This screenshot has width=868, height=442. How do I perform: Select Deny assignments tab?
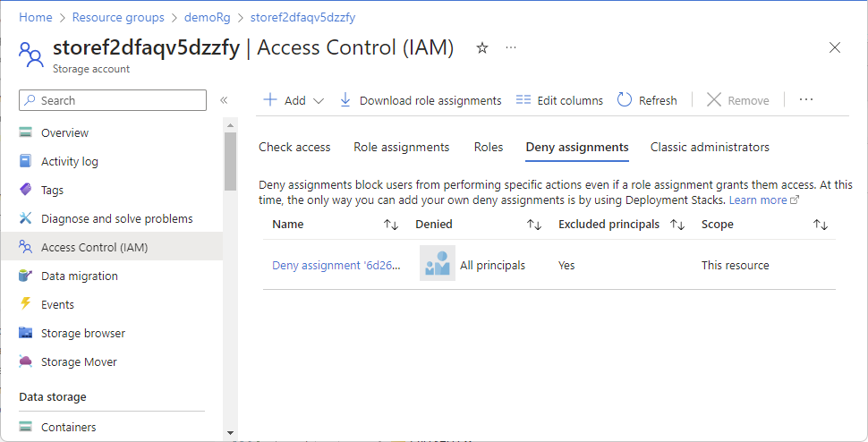(x=577, y=147)
